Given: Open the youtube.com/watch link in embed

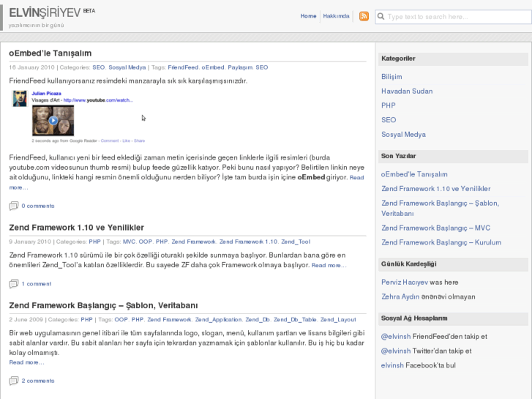Looking at the screenshot, I should point(98,100).
